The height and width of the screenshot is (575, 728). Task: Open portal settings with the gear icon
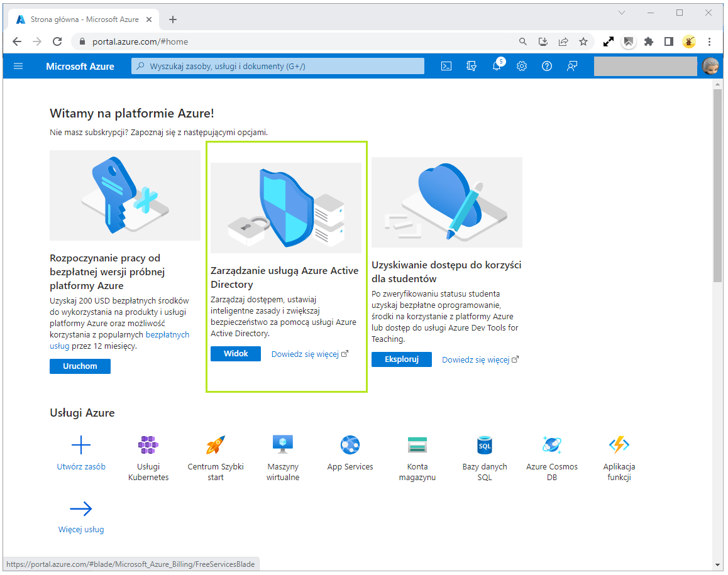[x=522, y=65]
